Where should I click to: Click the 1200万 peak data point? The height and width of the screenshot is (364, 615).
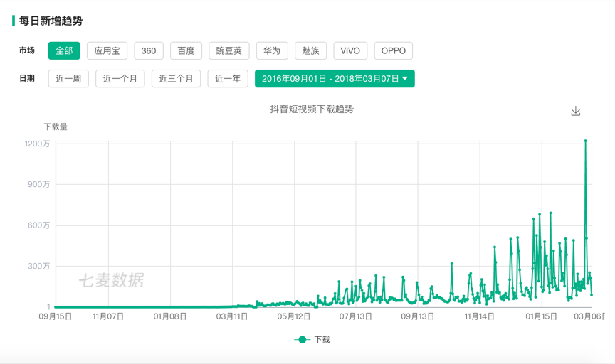(586, 141)
